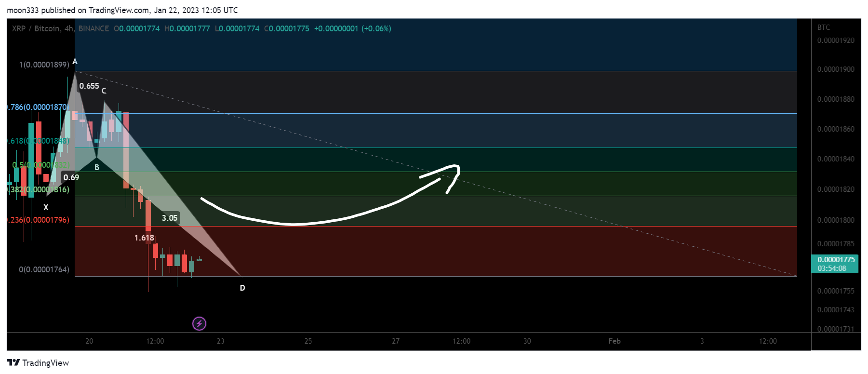Click the 23 date on time axis
868x374 pixels.
point(221,341)
